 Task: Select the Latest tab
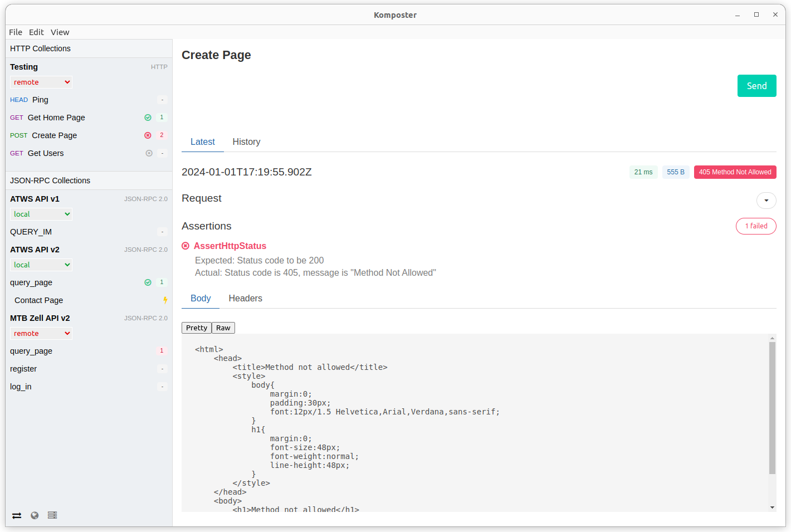(x=203, y=141)
